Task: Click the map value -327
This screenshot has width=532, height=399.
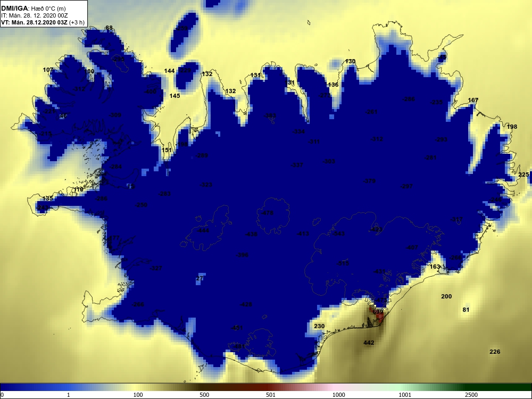Action: (156, 268)
